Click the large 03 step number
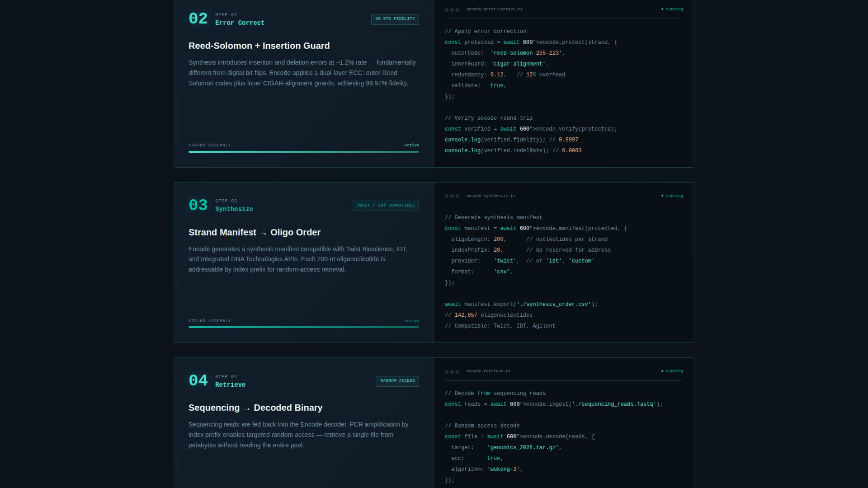Image resolution: width=868 pixels, height=488 pixels. point(198,206)
